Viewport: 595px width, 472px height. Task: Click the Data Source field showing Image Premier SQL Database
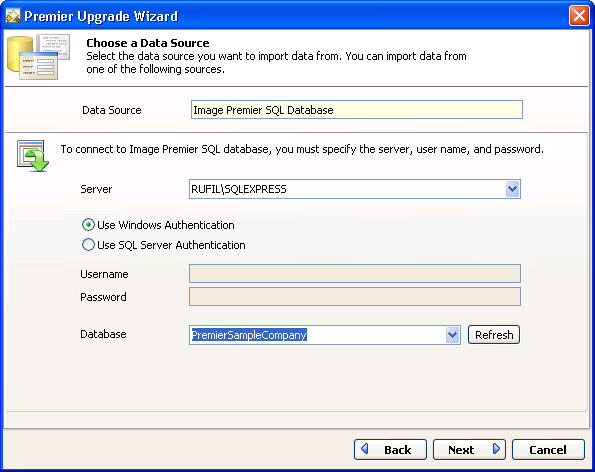click(x=357, y=110)
